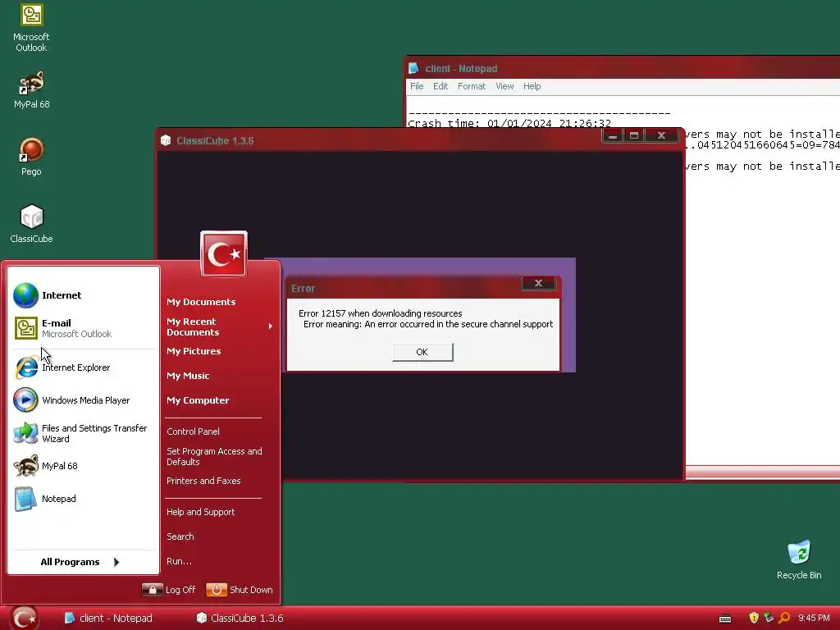Open Internet from Start menu
The width and height of the screenshot is (840, 630).
pos(84,295)
